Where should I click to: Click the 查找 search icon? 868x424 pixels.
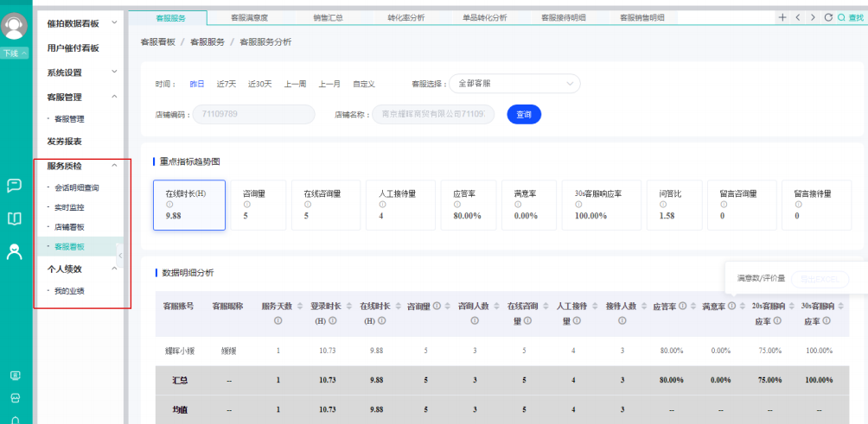coord(841,17)
